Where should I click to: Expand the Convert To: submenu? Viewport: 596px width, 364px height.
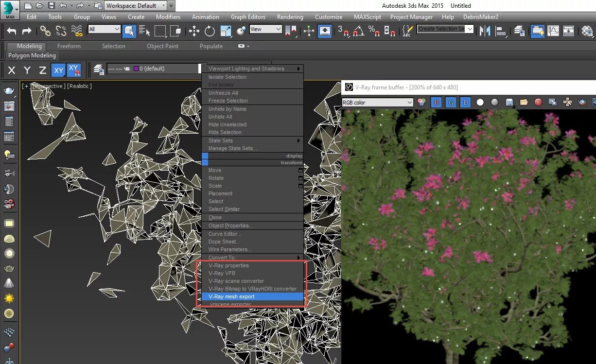pos(252,258)
